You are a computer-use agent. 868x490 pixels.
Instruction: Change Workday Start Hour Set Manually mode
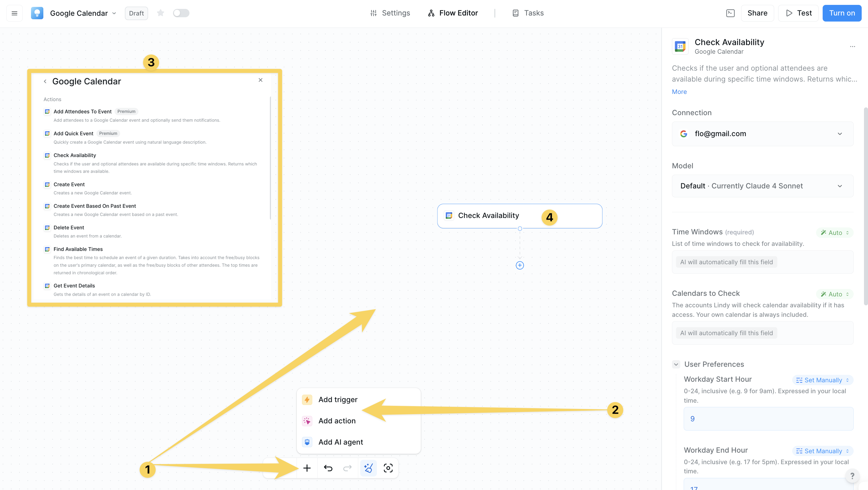pyautogui.click(x=823, y=380)
